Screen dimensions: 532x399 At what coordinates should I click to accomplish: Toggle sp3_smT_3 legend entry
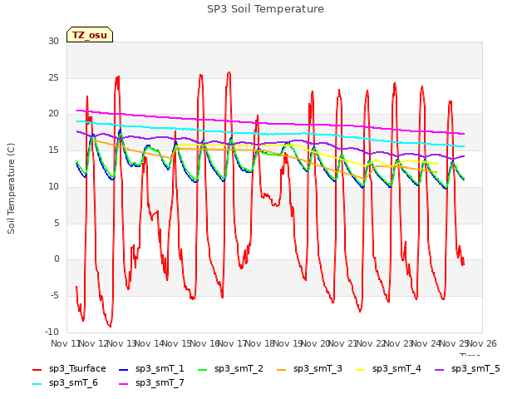coord(309,368)
